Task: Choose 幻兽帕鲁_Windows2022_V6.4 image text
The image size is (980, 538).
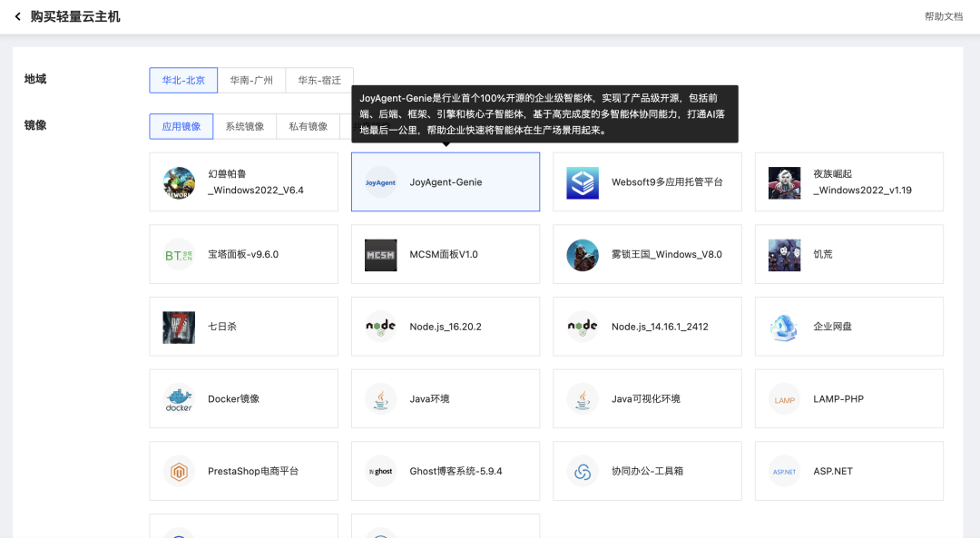Action: [x=256, y=181]
